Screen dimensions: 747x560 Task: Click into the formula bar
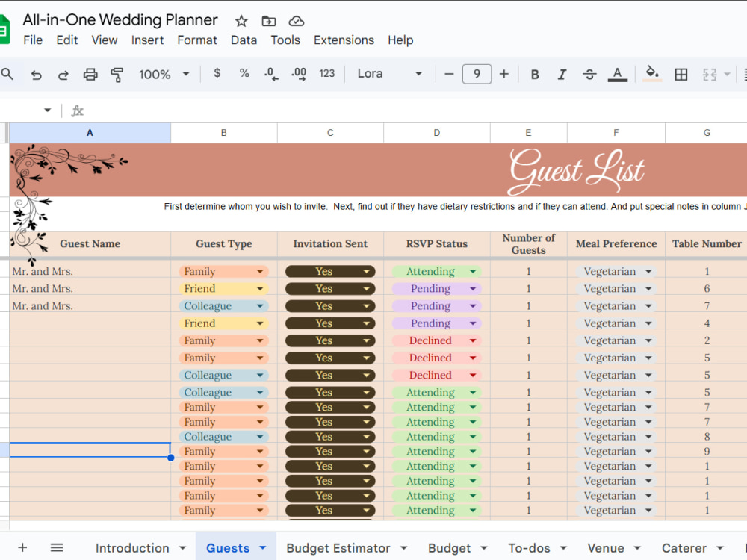coord(415,111)
